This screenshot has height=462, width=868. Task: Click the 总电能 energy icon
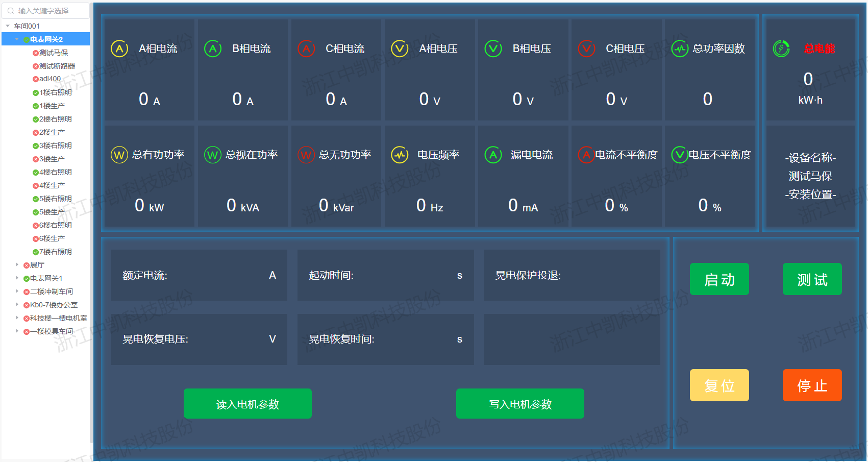tap(781, 49)
